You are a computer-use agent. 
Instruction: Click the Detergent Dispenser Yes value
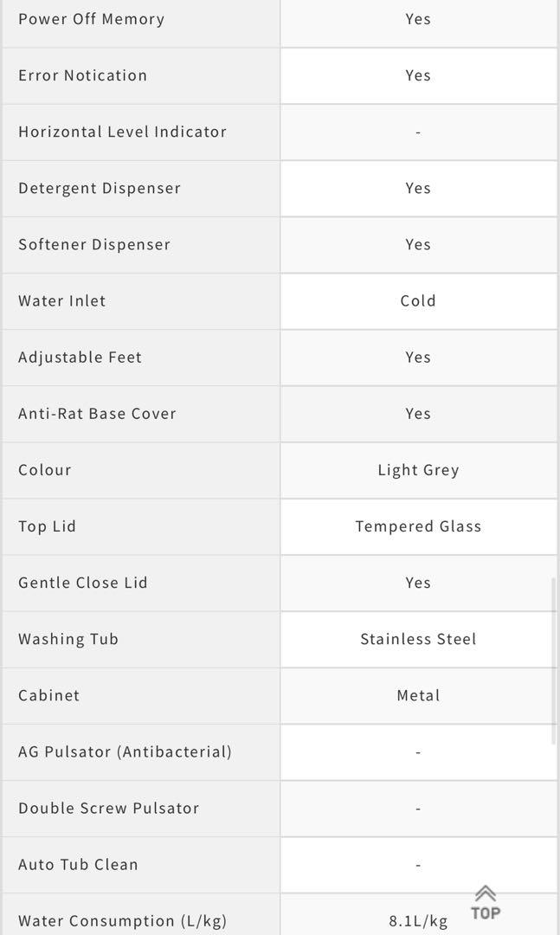point(418,188)
